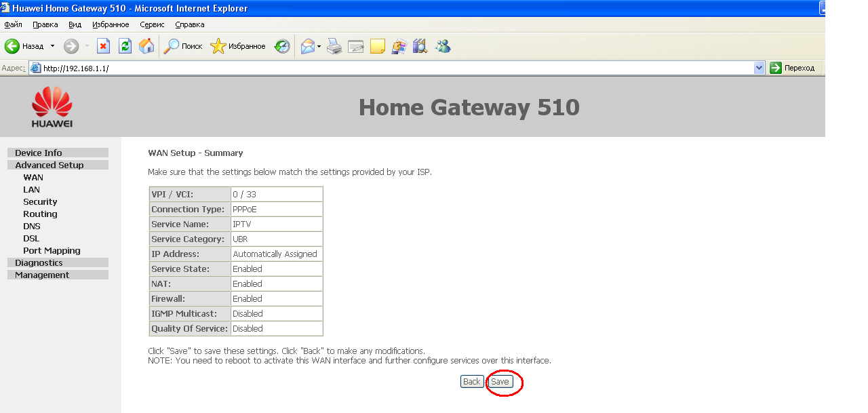Click the Connection Type value 'PPPoE'
Screen dimensions: 868x413
click(x=245, y=210)
